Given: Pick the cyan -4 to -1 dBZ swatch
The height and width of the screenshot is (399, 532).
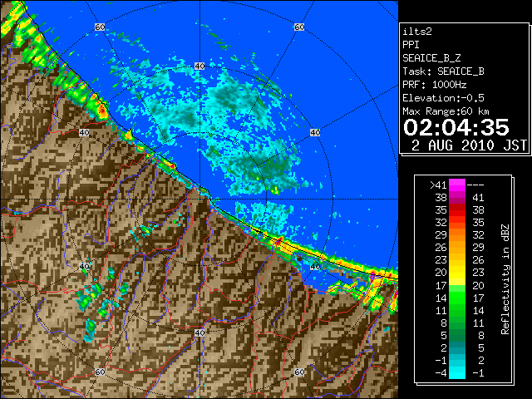Looking at the screenshot, I should point(457,372).
